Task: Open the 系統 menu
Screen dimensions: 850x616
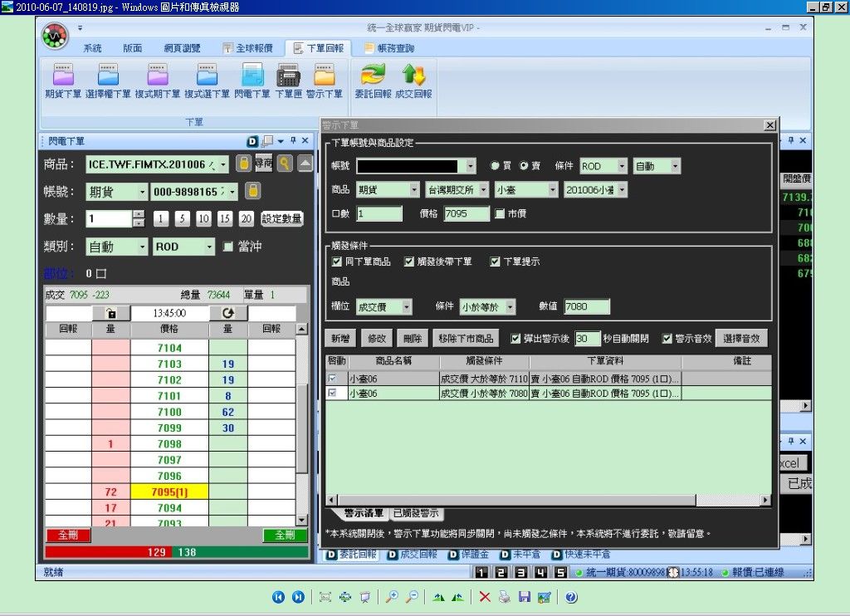Action: [x=92, y=48]
